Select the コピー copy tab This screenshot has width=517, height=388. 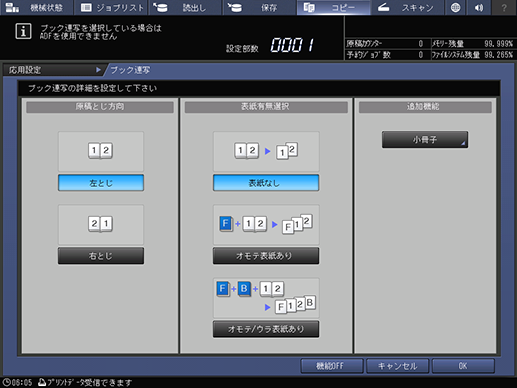point(334,7)
